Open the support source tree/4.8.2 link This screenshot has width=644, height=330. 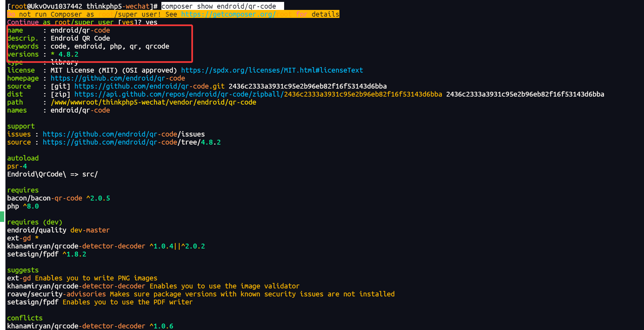point(132,142)
